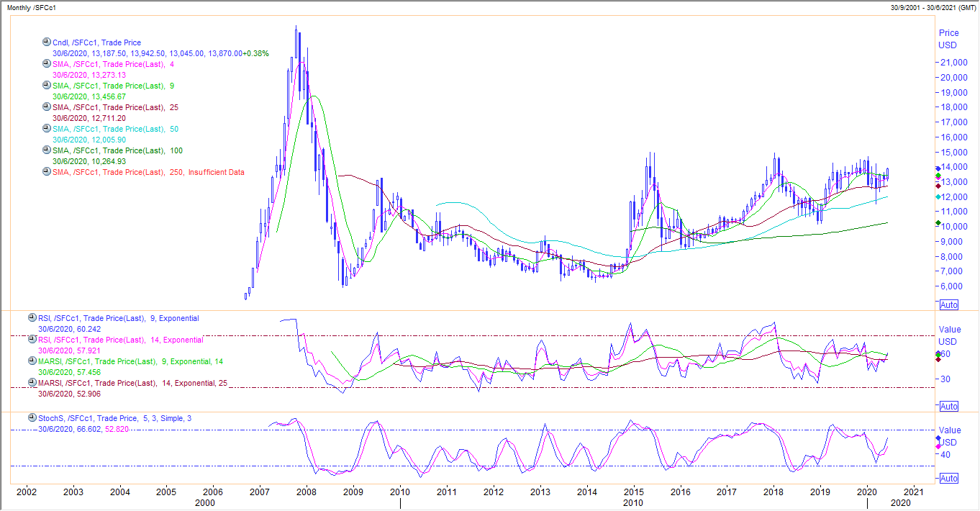Viewport: 980px width, 511px height.
Task: Click the icon beside SMA 50 legend
Action: (x=47, y=129)
